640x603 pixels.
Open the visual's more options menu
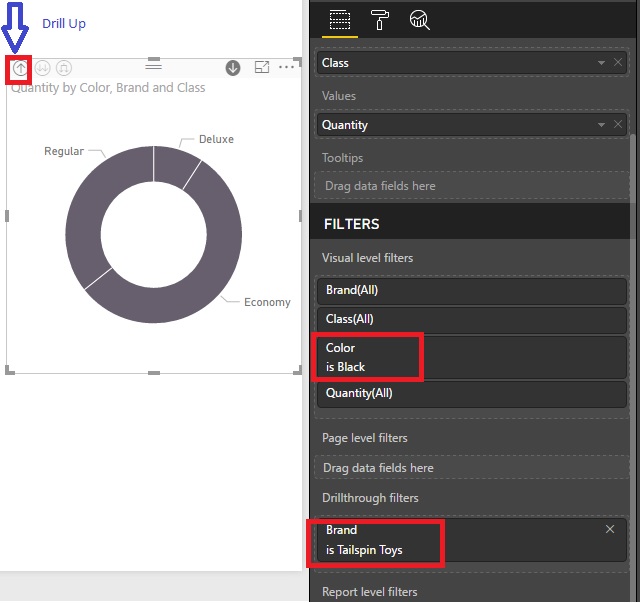tap(287, 67)
